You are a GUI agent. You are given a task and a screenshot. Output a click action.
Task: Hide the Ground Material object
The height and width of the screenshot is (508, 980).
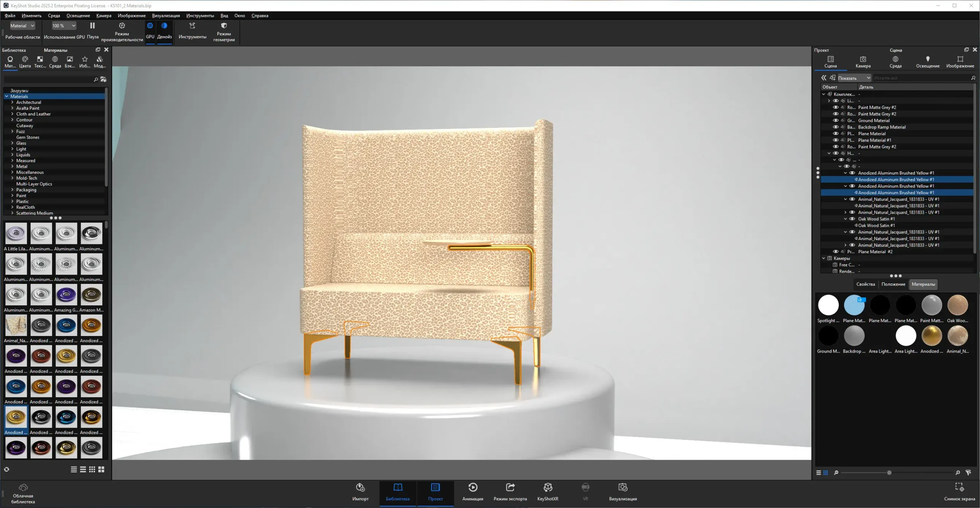click(x=836, y=121)
